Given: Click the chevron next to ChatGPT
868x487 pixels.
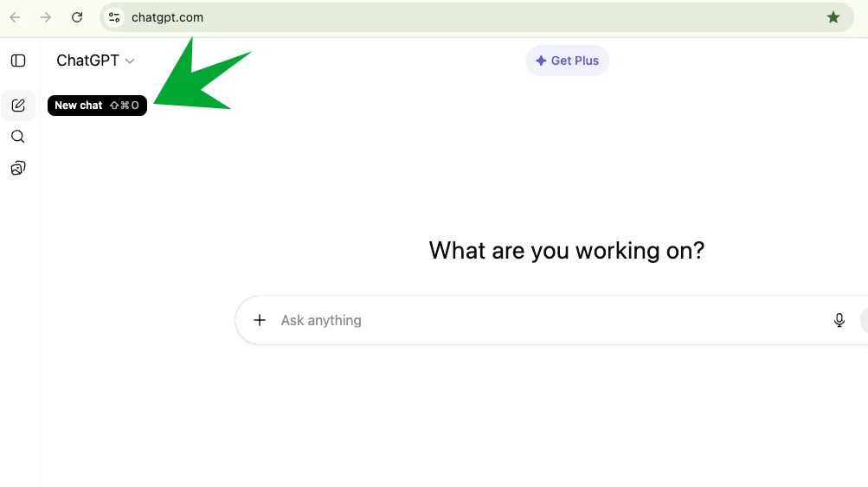Looking at the screenshot, I should [x=130, y=61].
